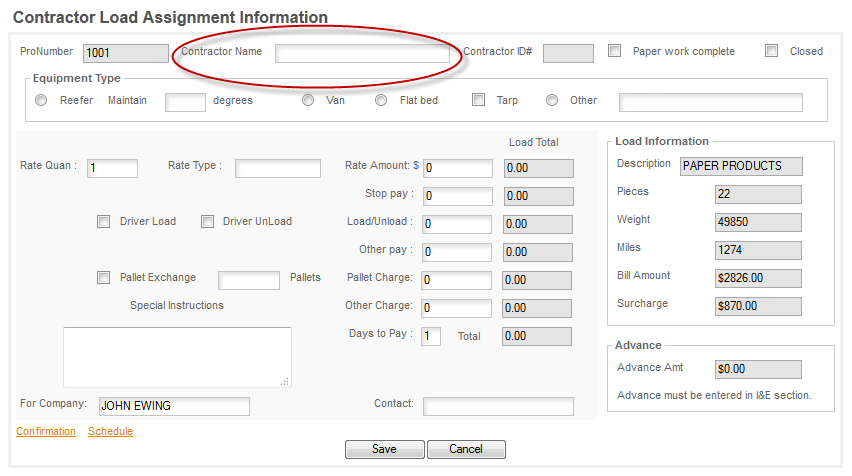Click the Pallet Charge load total field

[537, 280]
